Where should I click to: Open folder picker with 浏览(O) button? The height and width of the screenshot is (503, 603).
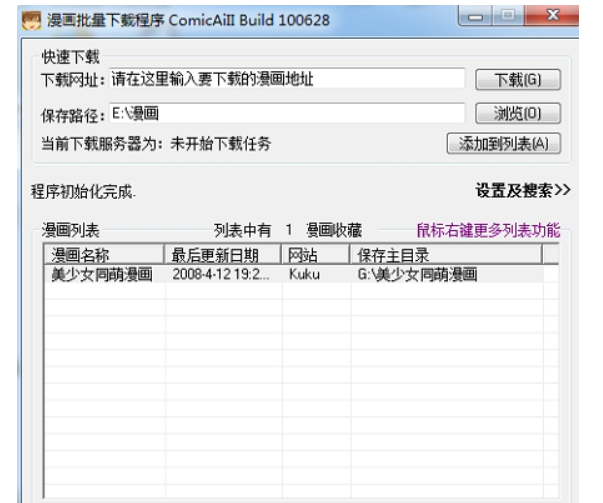click(516, 113)
